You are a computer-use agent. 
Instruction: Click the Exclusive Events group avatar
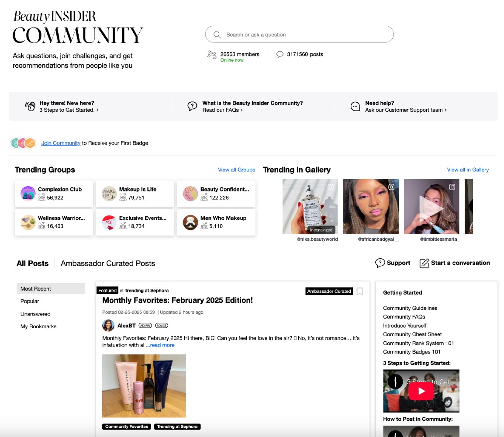[109, 222]
